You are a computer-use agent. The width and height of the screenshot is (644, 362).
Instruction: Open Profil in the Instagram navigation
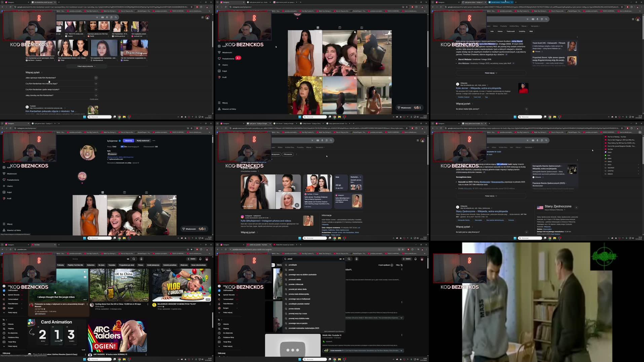(x=224, y=77)
